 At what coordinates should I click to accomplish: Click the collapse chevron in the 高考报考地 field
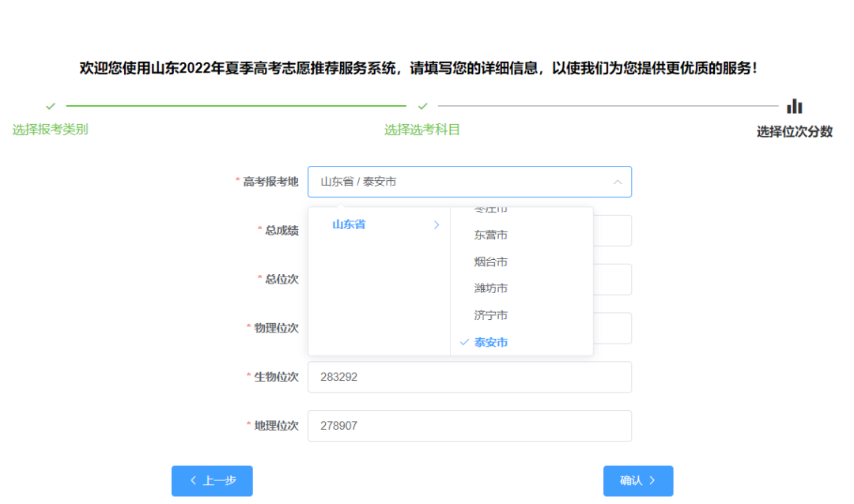[x=618, y=182]
